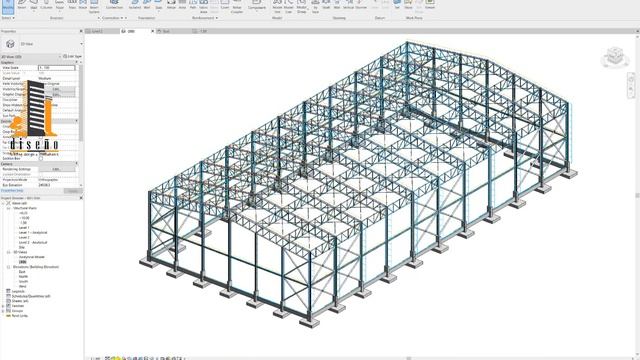Click the Apply button in Properties
This screenshot has height=360, width=640.
tap(73, 191)
